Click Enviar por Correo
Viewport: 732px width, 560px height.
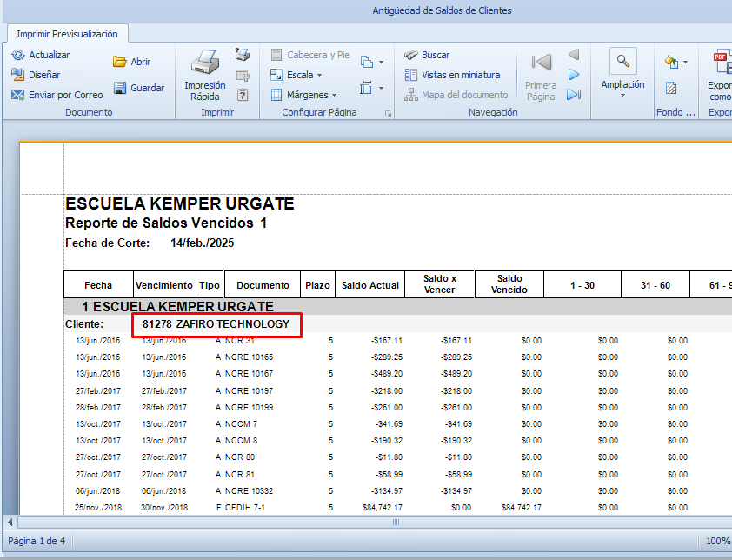click(x=57, y=95)
